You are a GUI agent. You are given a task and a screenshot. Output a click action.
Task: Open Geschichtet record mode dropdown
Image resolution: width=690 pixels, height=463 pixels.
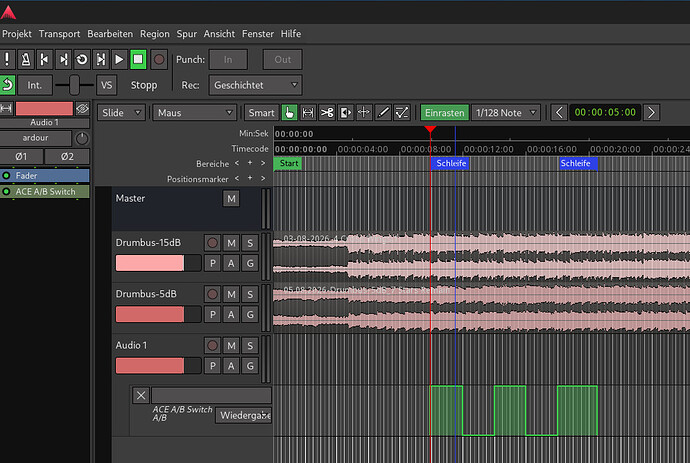(256, 85)
